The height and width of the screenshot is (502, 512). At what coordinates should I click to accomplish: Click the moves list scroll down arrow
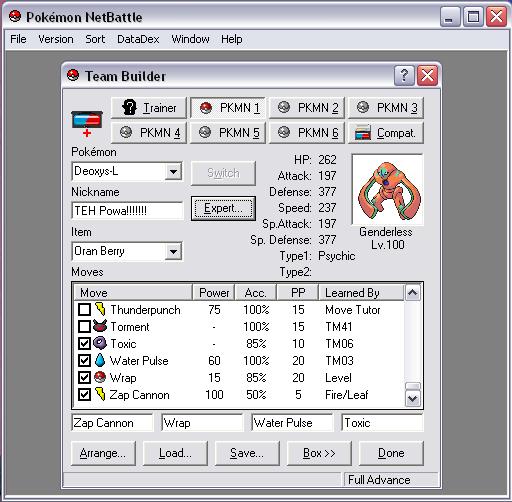pos(413,399)
